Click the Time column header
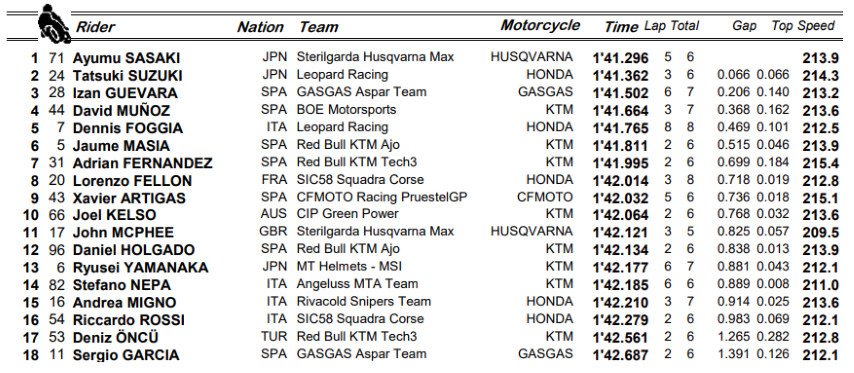 coord(621,27)
